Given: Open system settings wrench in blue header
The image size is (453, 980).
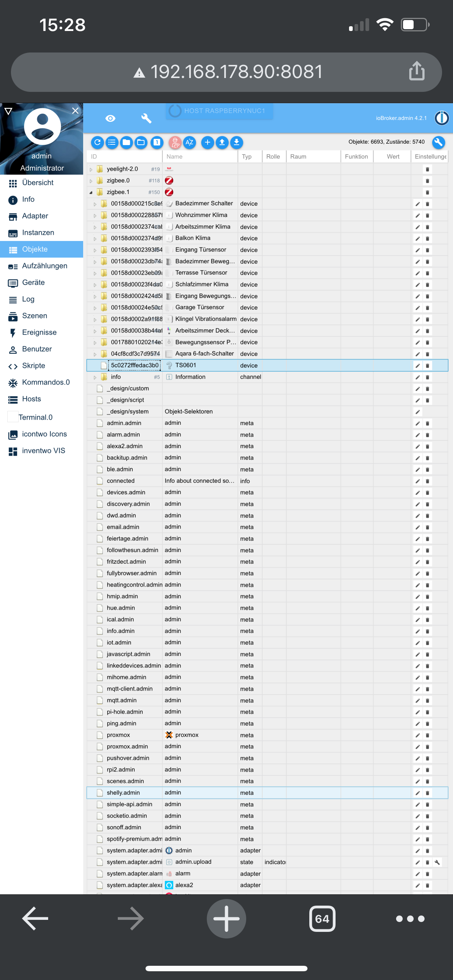Looking at the screenshot, I should pyautogui.click(x=147, y=118).
